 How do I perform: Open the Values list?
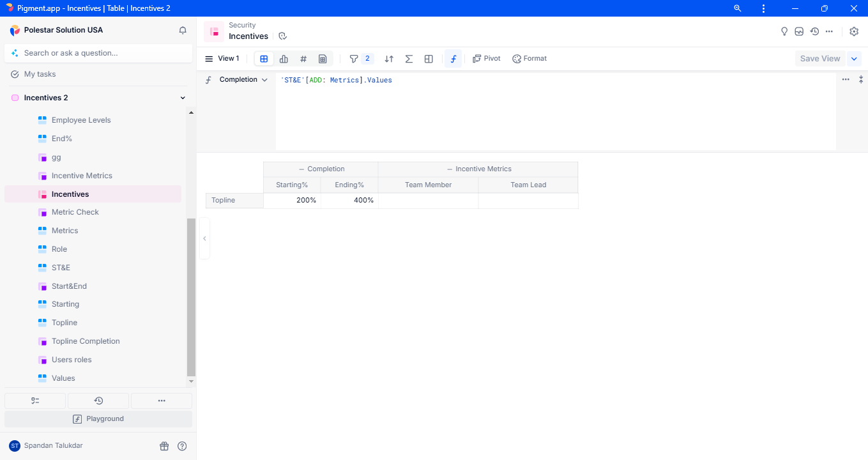point(63,378)
